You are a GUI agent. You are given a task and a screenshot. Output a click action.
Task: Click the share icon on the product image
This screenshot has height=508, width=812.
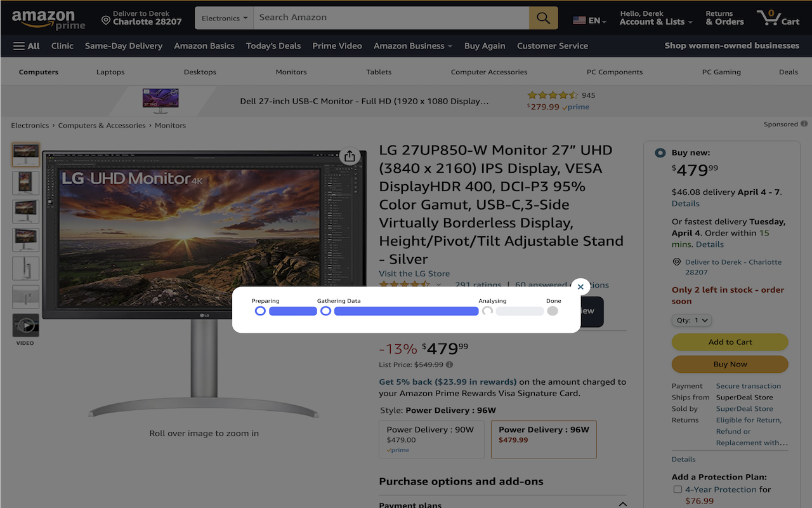pos(350,156)
